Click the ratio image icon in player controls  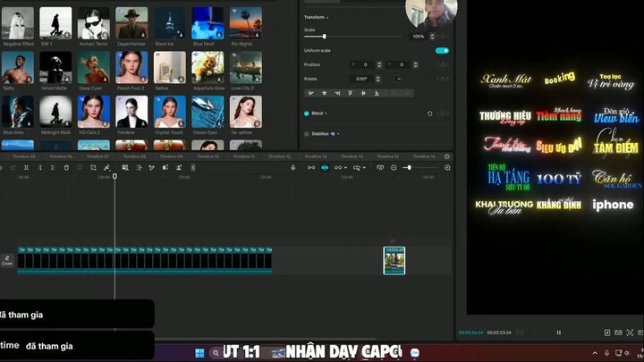pyautogui.click(x=618, y=333)
